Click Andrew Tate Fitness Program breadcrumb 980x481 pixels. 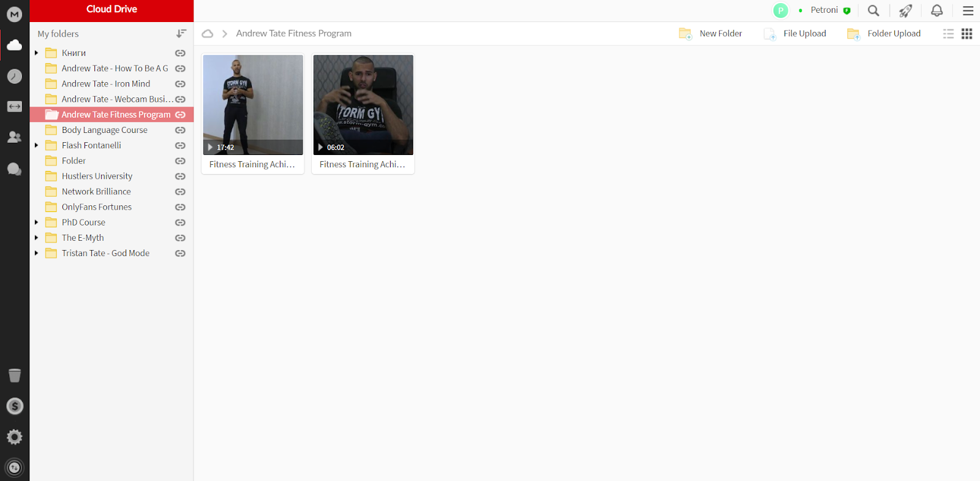coord(294,34)
